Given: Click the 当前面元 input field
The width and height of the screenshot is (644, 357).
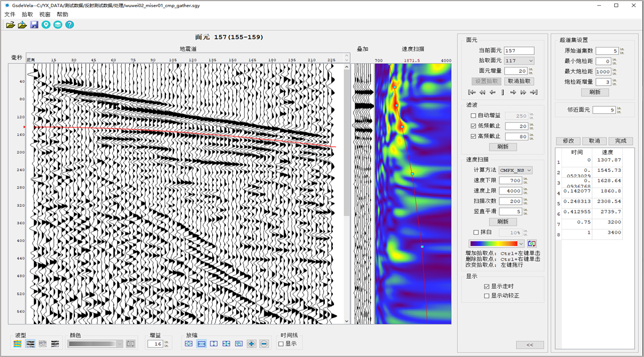Looking at the screenshot, I should 519,51.
